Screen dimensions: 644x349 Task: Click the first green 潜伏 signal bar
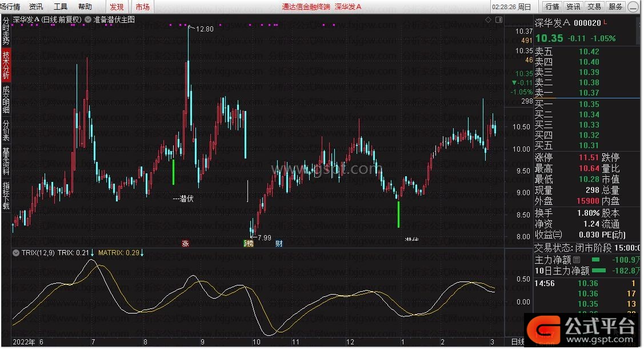174,172
